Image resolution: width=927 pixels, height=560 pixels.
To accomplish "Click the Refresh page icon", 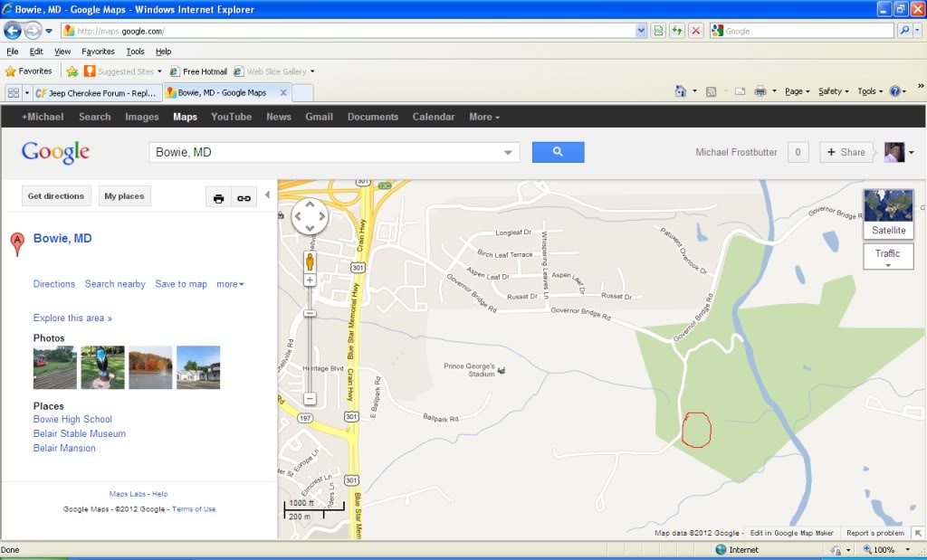I will click(677, 31).
